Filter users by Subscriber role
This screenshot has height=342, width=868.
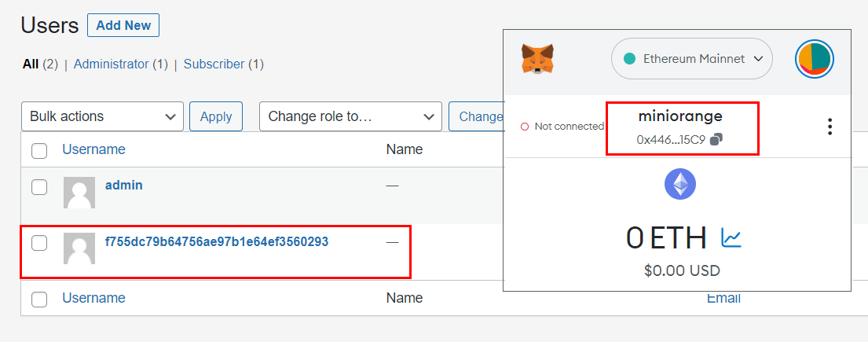click(x=214, y=64)
